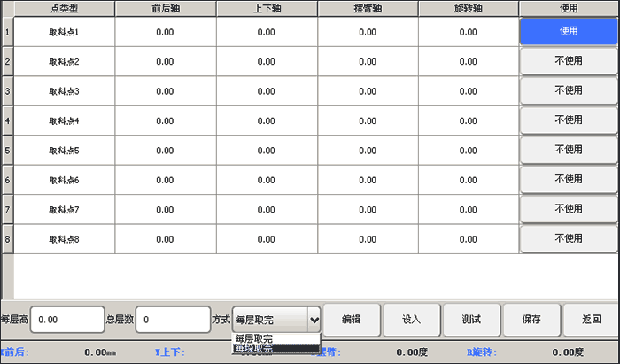Click 旋转轴 cell for 取料点4

469,120
